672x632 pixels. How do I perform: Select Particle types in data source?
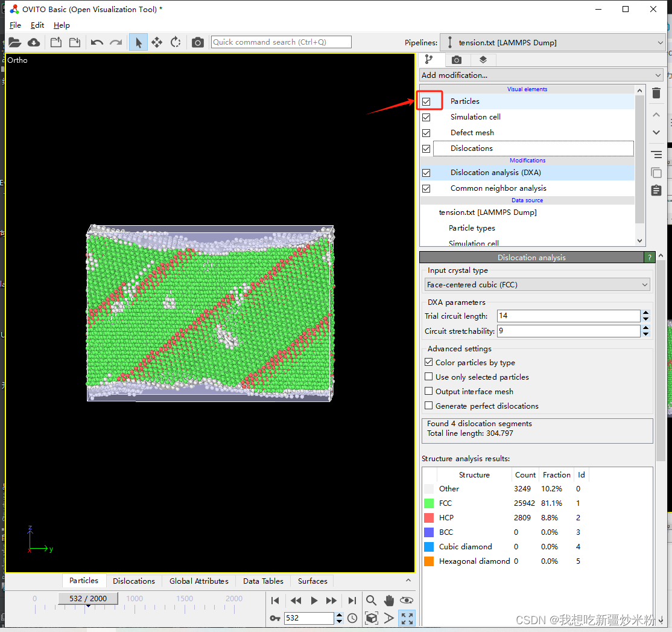pos(472,228)
